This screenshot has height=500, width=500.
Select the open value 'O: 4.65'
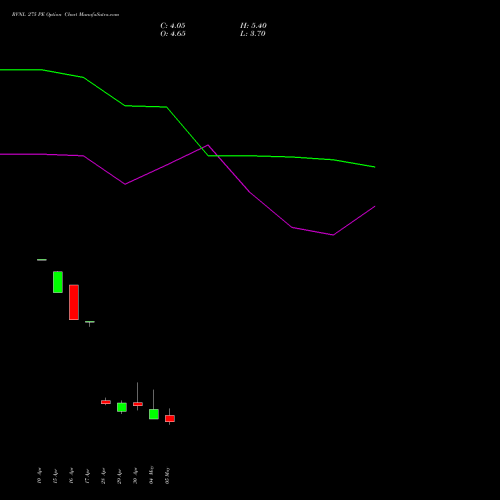coord(173,34)
